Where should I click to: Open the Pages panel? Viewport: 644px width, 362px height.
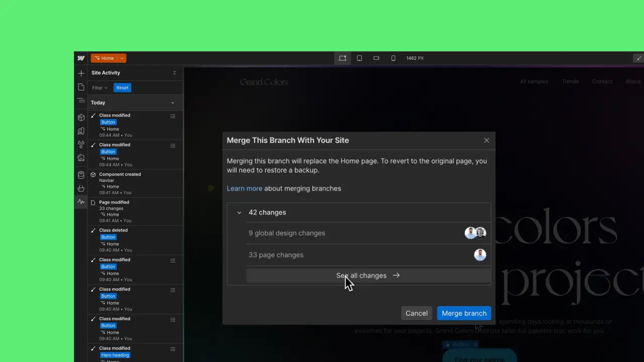pos(80,86)
